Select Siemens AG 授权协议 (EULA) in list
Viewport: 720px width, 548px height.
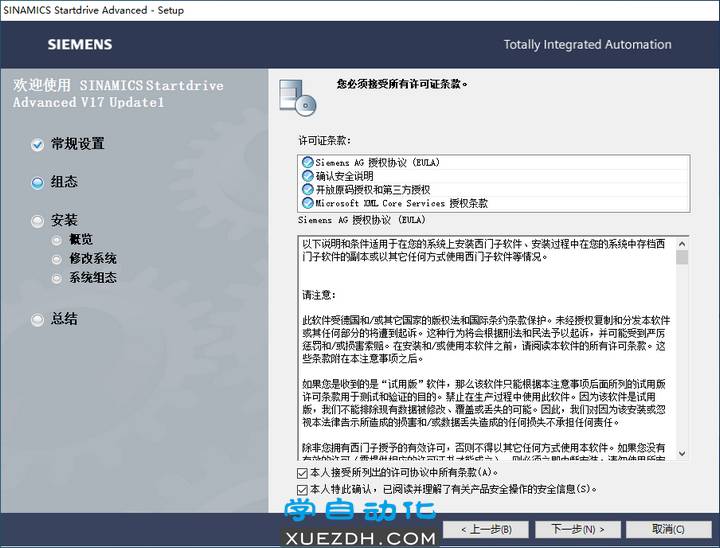click(494, 162)
